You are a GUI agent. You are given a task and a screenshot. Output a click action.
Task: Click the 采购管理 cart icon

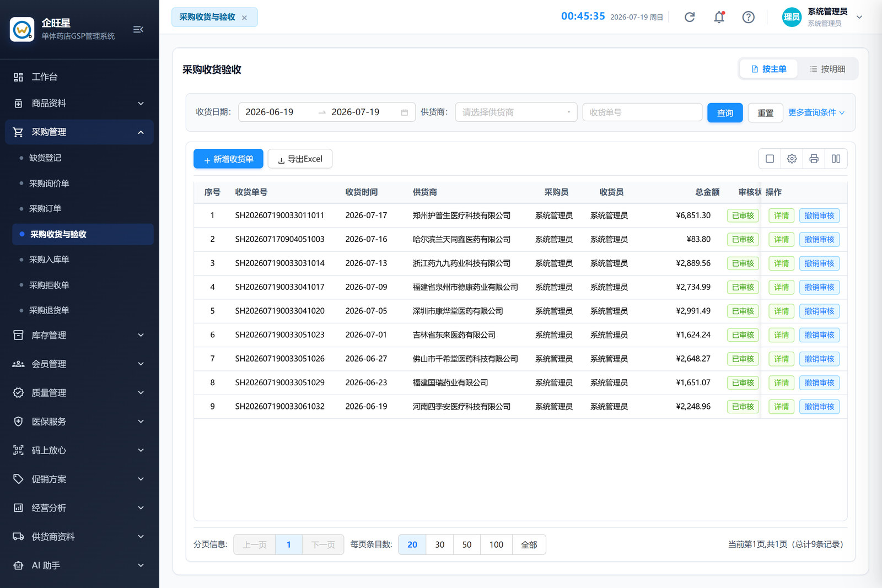tap(18, 132)
